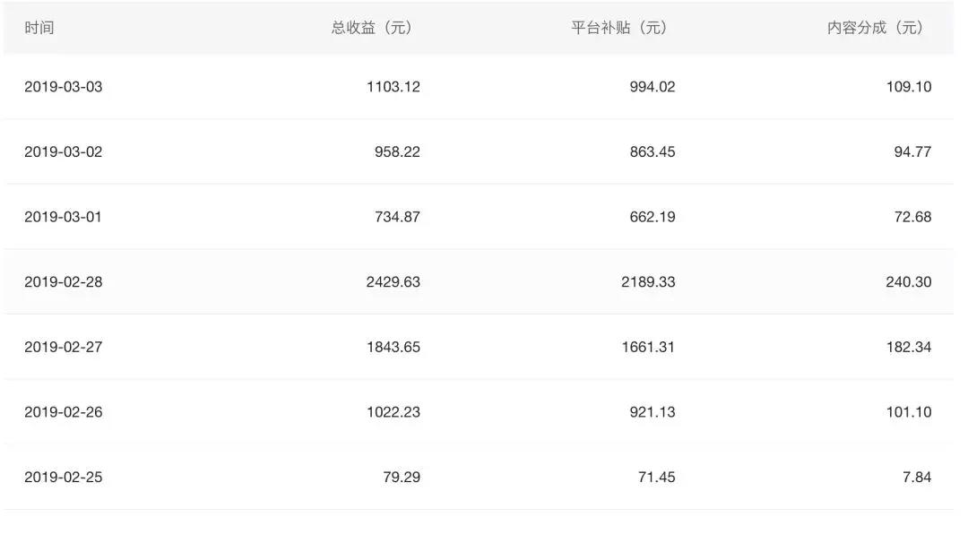Viewport: 968px width, 560px height.
Task: Choose the 2019-02-28 date row
Action: tap(64, 281)
